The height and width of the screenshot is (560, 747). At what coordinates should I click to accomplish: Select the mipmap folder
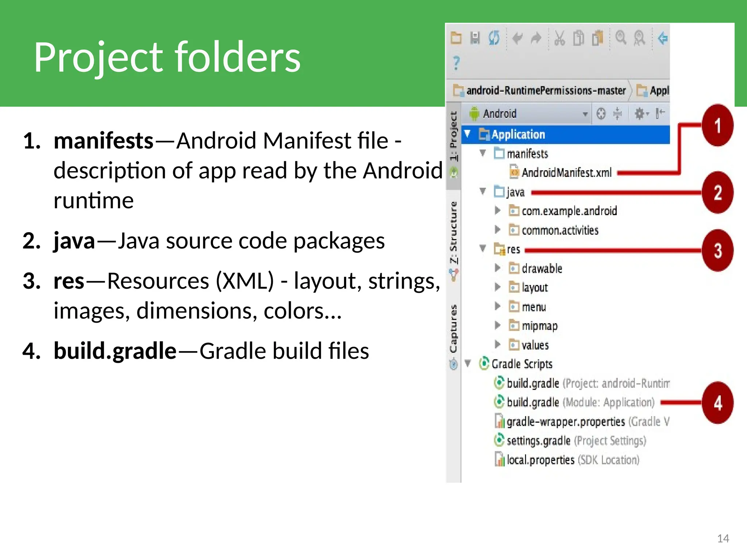(x=534, y=326)
